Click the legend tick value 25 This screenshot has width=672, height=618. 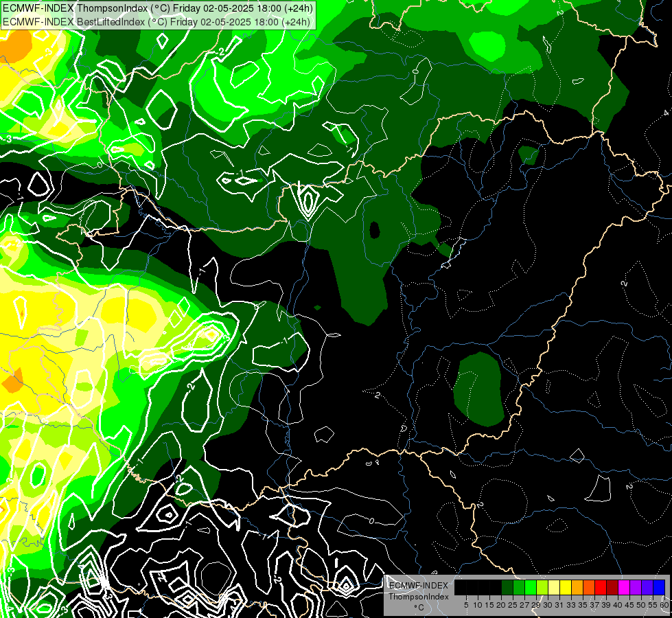point(513,605)
